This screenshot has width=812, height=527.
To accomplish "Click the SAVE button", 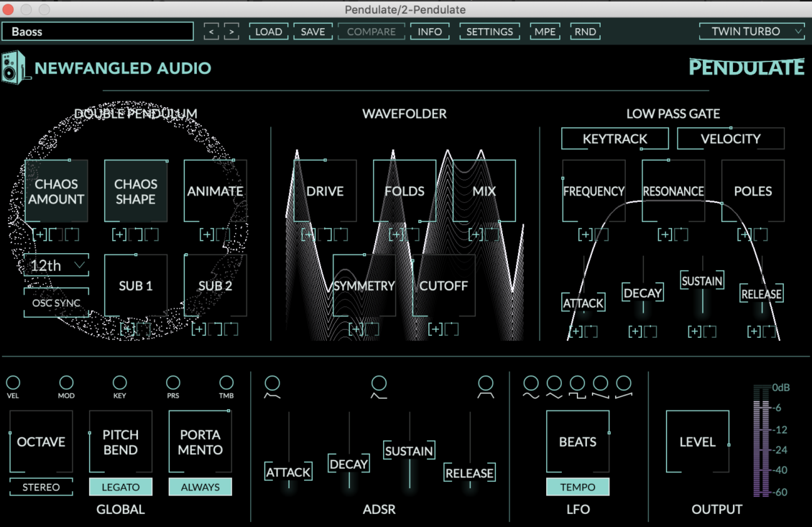I will pyautogui.click(x=313, y=32).
